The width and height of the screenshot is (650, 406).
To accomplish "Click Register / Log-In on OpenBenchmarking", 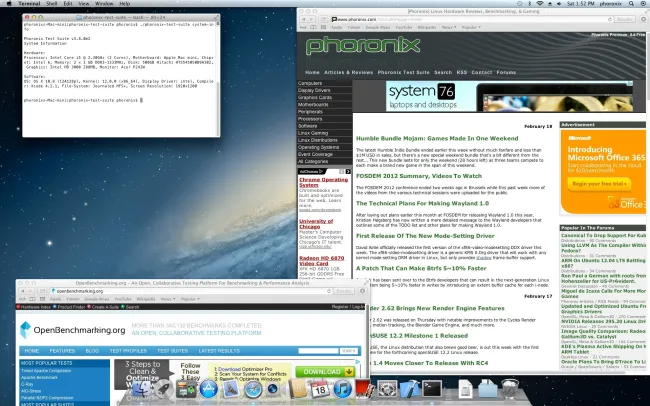I will point(348,307).
